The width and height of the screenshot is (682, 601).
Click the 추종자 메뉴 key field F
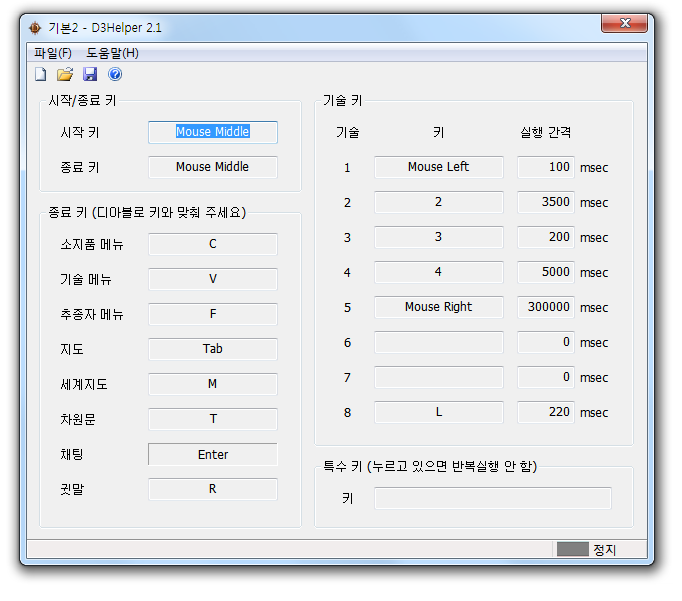pyautogui.click(x=213, y=314)
